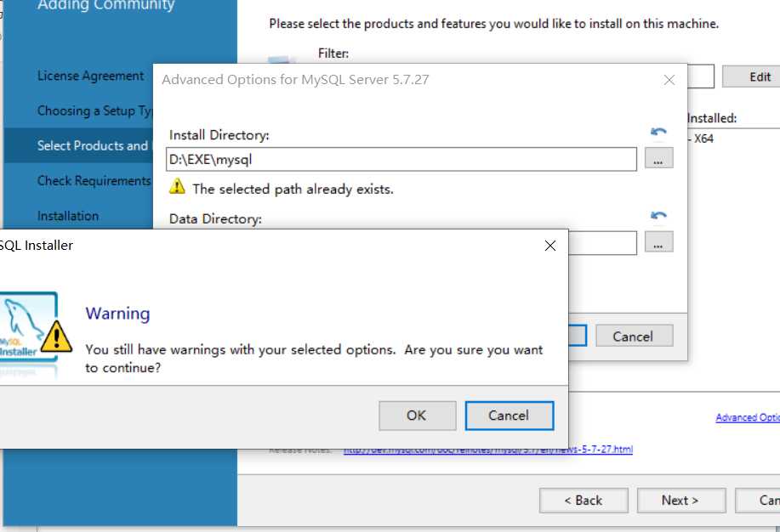
Task: Revert Data Directory to default
Action: coord(658,215)
